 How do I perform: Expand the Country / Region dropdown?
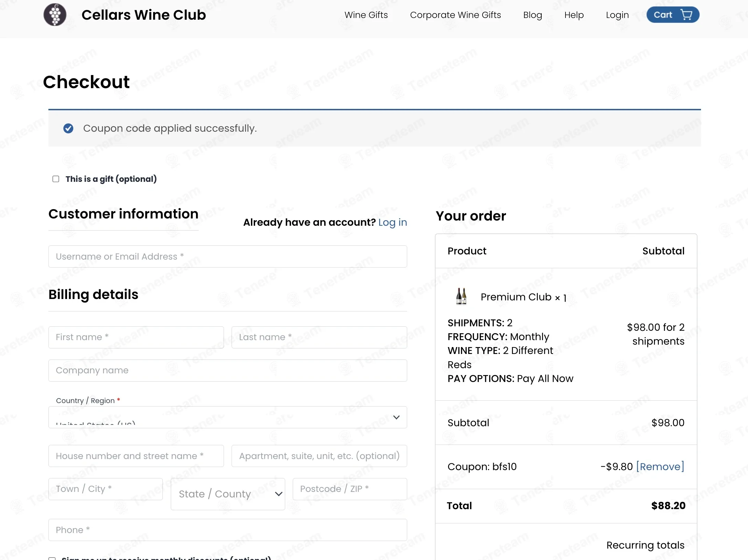[x=227, y=417]
